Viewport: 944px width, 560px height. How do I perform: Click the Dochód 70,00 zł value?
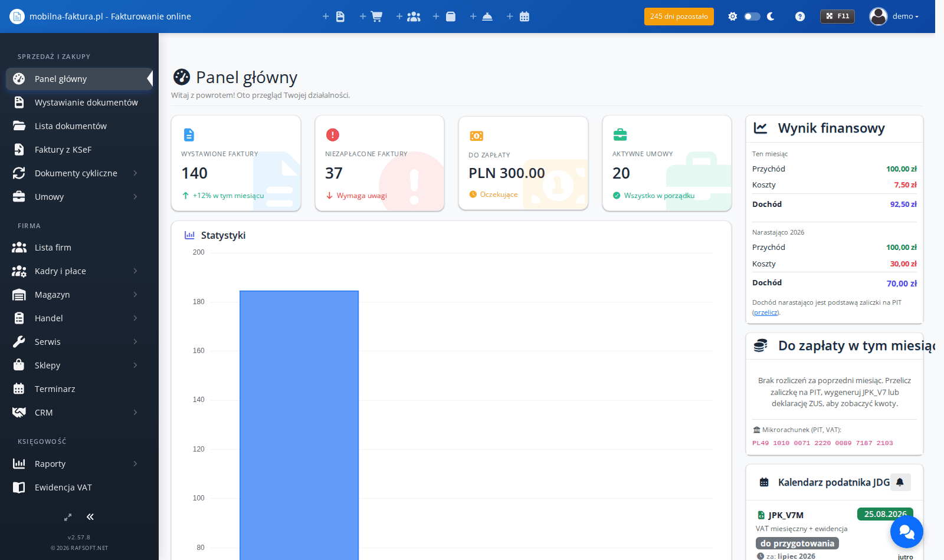(x=902, y=284)
